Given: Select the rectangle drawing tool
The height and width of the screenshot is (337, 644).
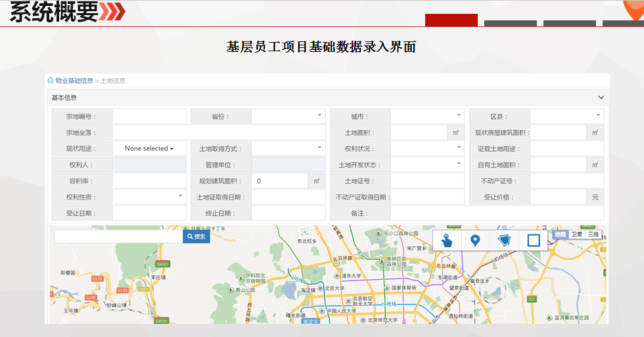Looking at the screenshot, I should coord(534,240).
